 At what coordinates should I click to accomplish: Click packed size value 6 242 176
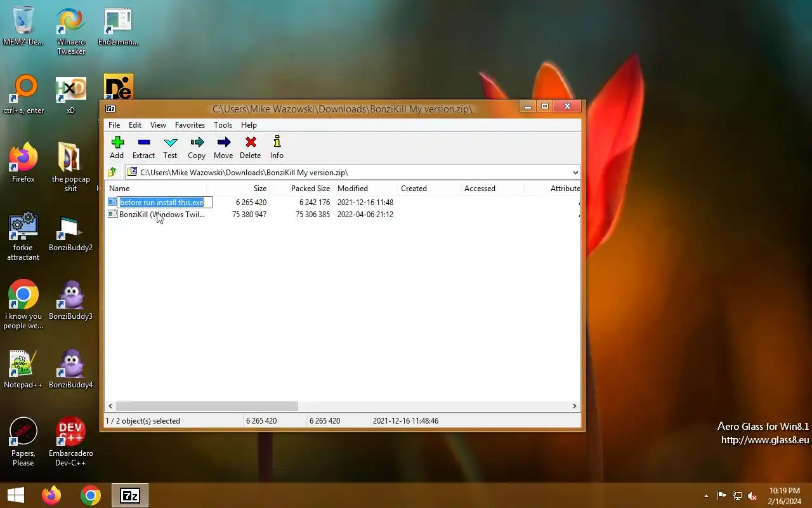coord(315,203)
